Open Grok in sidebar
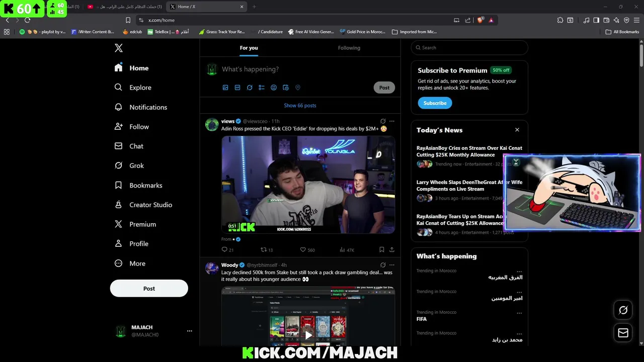 click(x=129, y=165)
